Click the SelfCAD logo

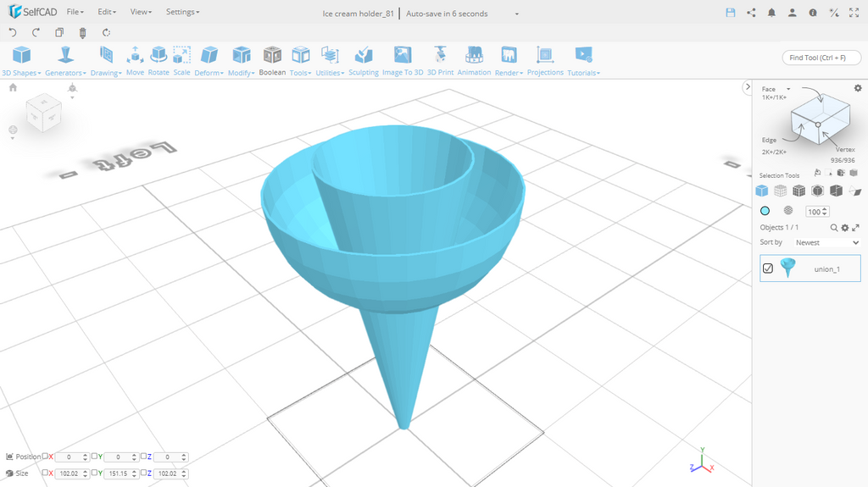click(x=33, y=12)
